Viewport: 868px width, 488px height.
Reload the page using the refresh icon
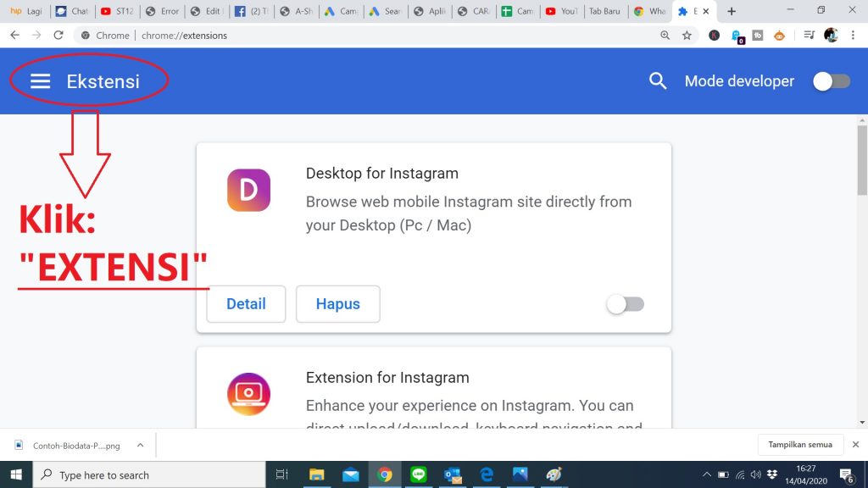click(58, 36)
